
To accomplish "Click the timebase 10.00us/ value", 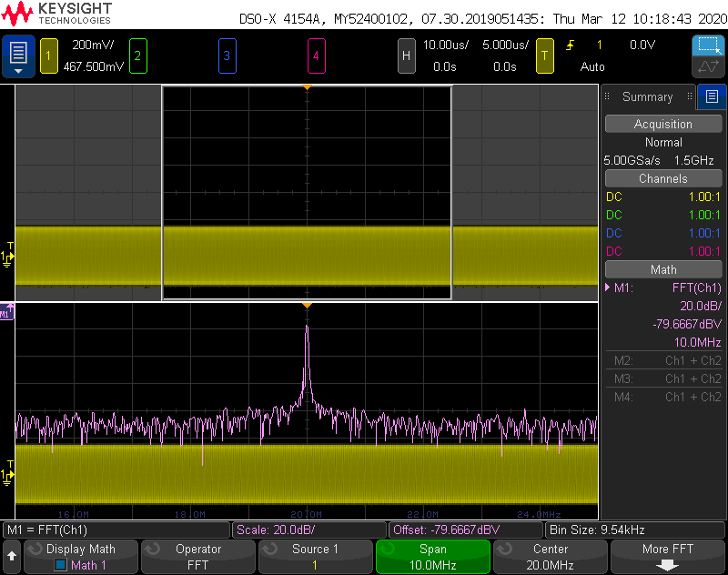I will tap(445, 45).
